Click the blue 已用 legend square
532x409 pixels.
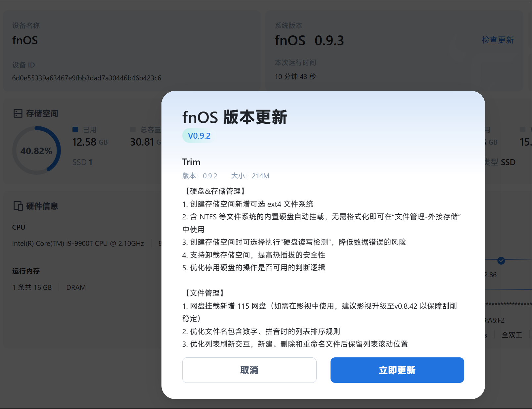click(x=75, y=130)
